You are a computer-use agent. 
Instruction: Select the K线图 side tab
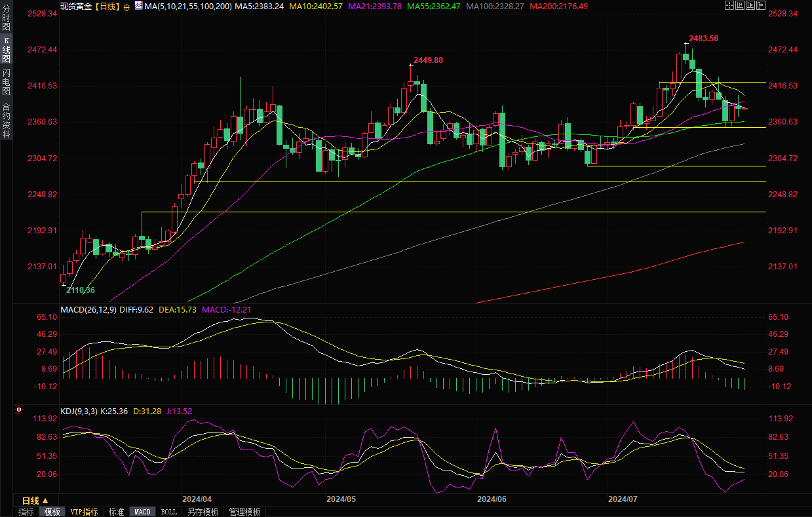(x=6, y=50)
